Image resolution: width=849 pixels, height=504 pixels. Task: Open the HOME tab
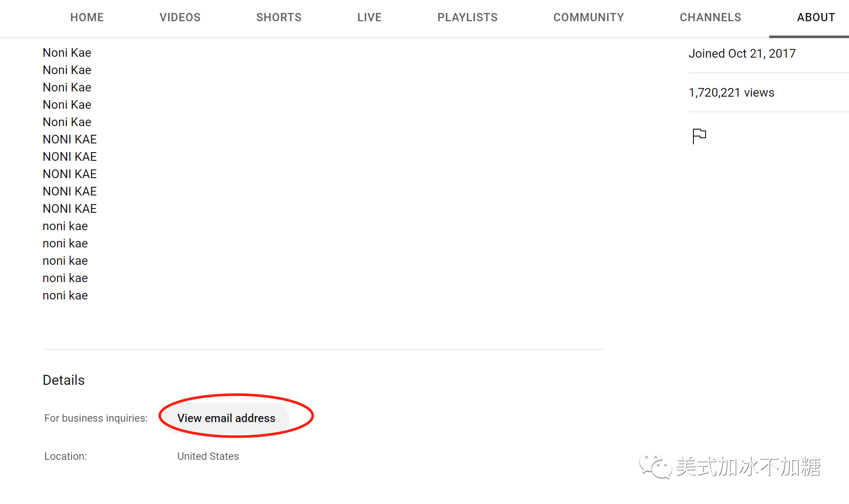point(87,17)
